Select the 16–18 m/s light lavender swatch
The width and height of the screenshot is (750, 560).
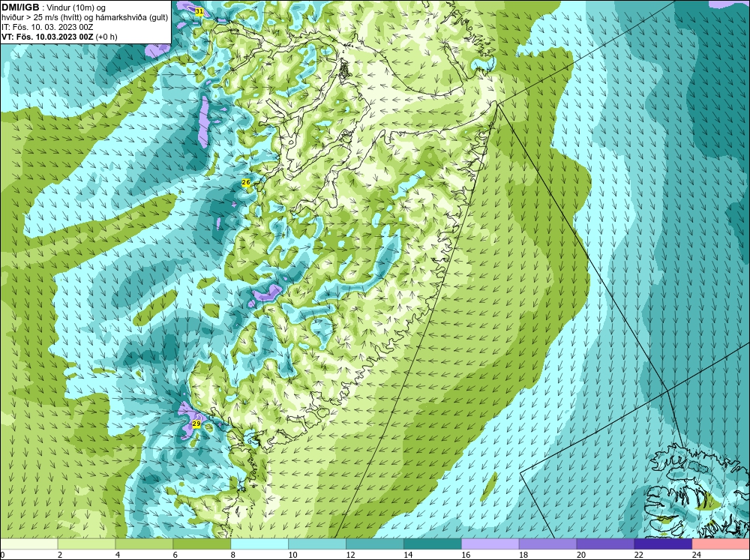tap(490, 544)
